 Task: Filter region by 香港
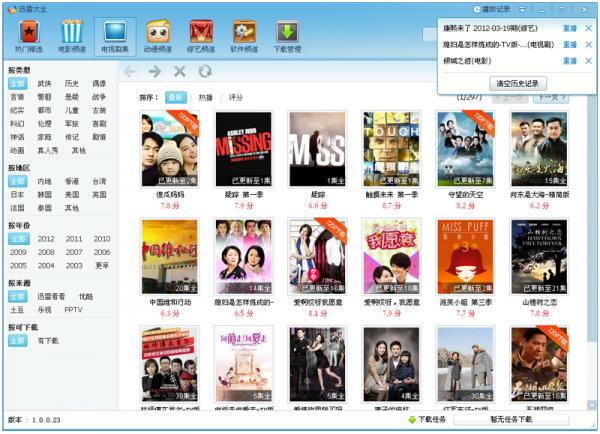tap(72, 181)
